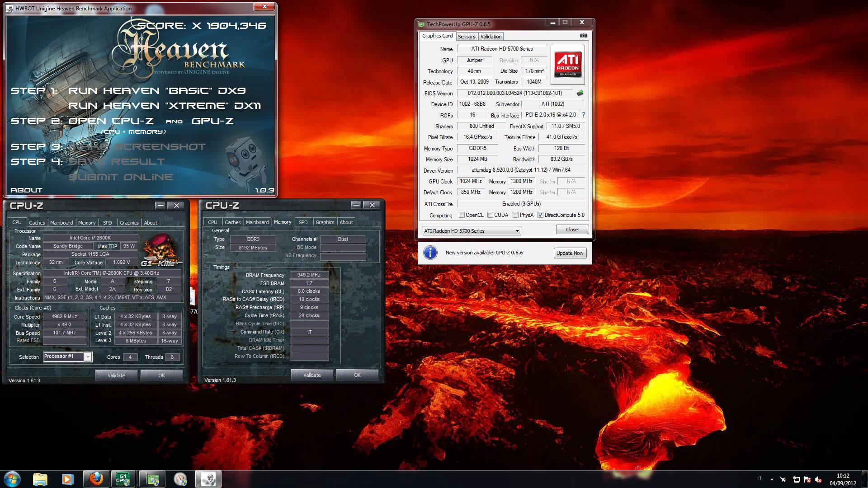The width and height of the screenshot is (868, 488).
Task: Switch to the Validation tab in GPU-Z
Action: pos(491,37)
